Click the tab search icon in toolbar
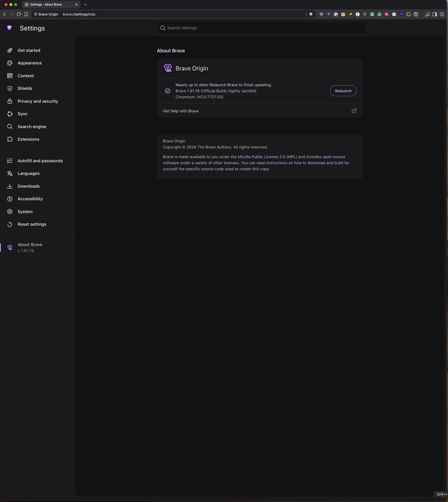 click(x=416, y=14)
